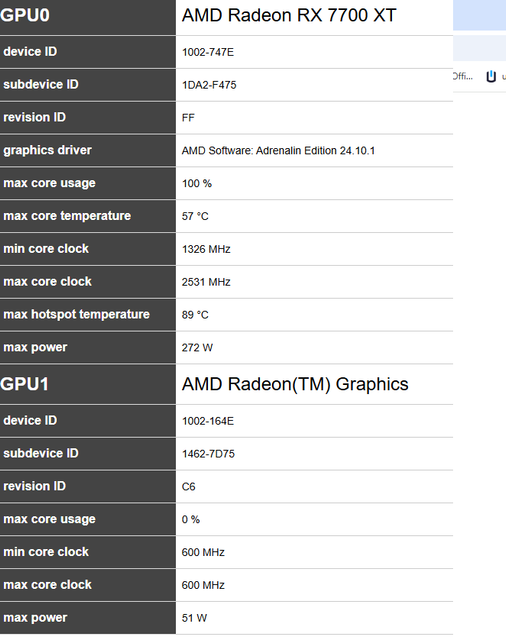The height and width of the screenshot is (640, 506).
Task: Click GPU0 device ID value 1002-747E
Action: pyautogui.click(x=208, y=52)
